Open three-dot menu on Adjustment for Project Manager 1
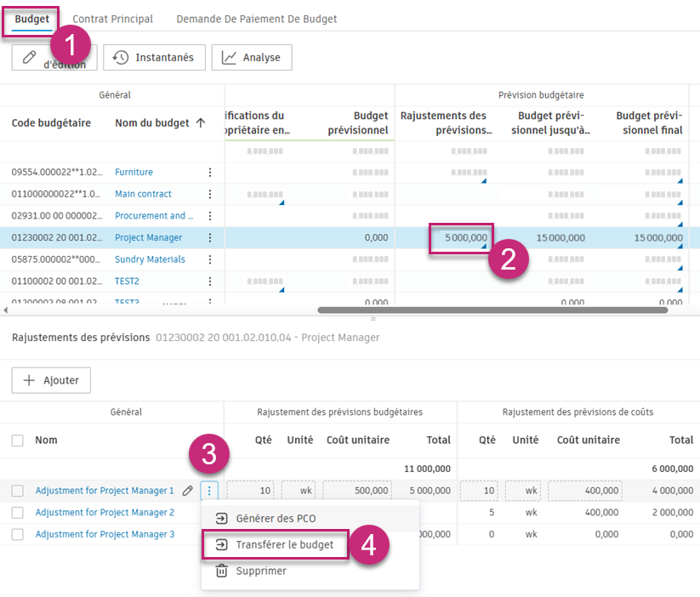700x597 pixels. pos(211,491)
